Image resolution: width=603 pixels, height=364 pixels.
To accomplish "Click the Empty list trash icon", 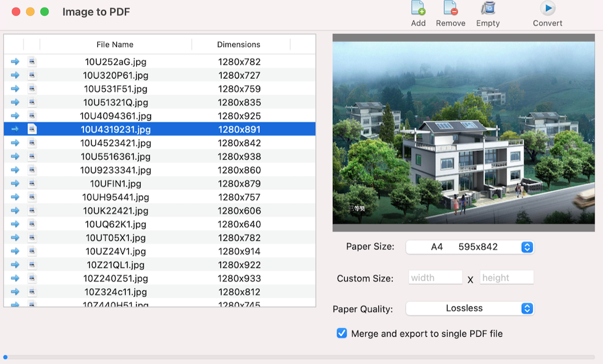I will click(x=488, y=9).
